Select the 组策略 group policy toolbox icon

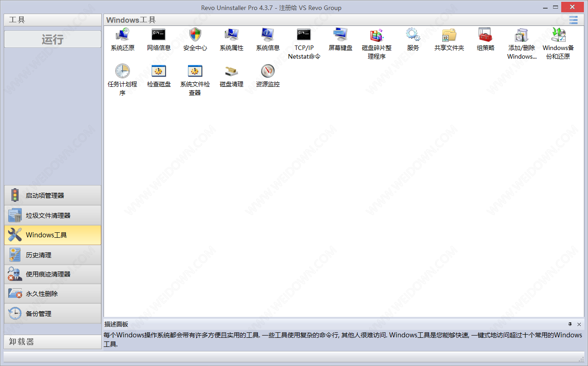click(485, 35)
